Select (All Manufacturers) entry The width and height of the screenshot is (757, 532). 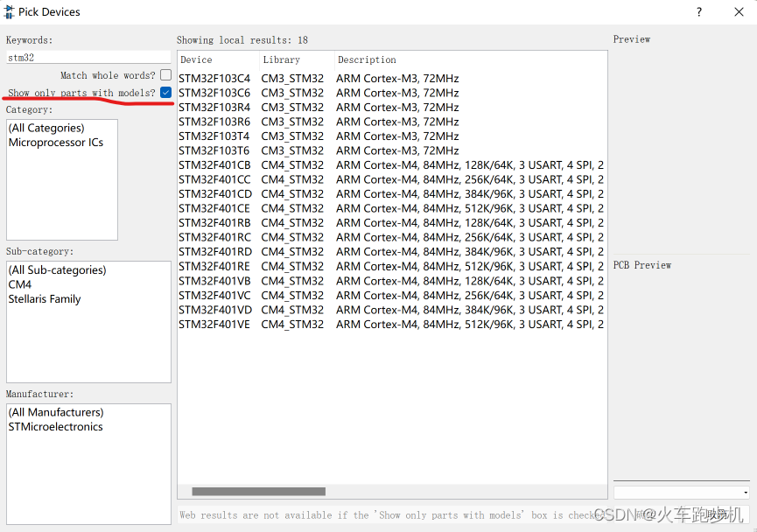click(x=56, y=412)
